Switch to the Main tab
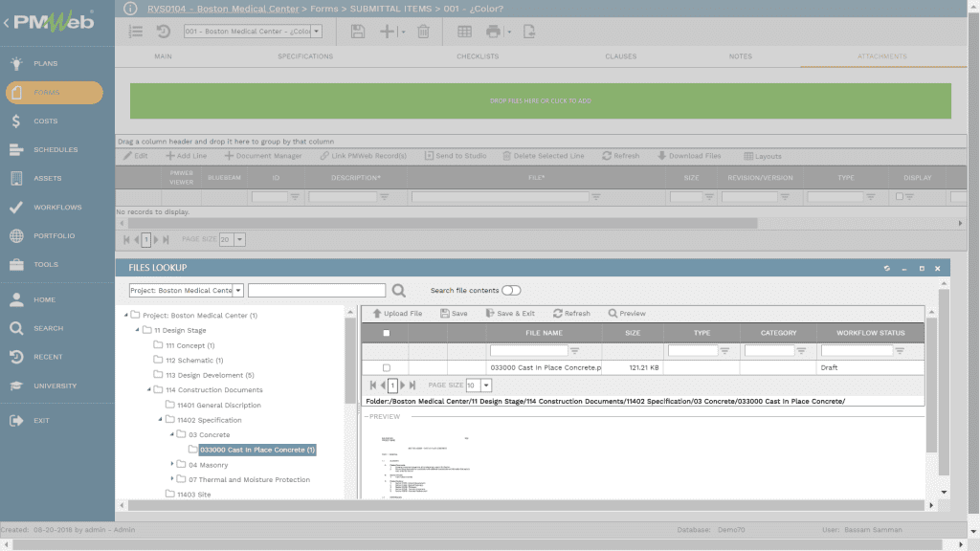 (x=163, y=56)
